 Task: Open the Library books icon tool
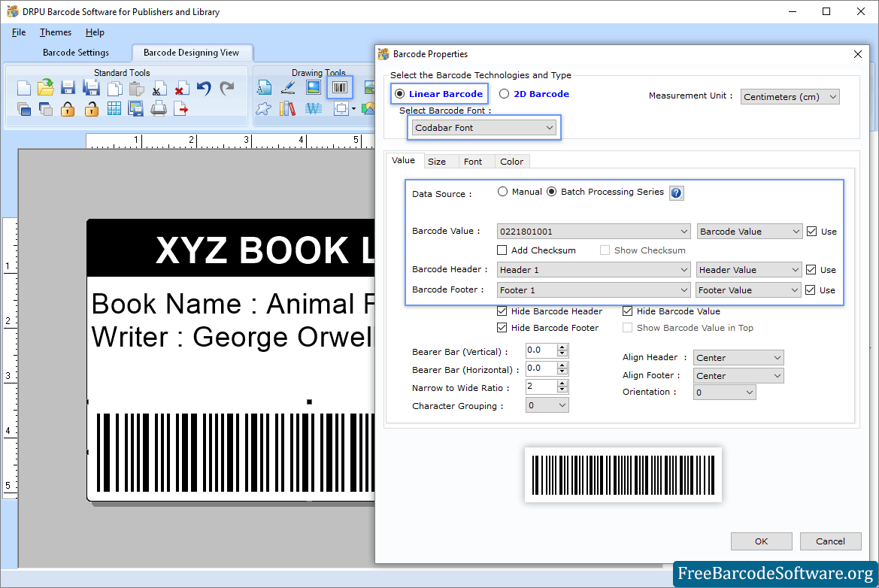tap(287, 108)
